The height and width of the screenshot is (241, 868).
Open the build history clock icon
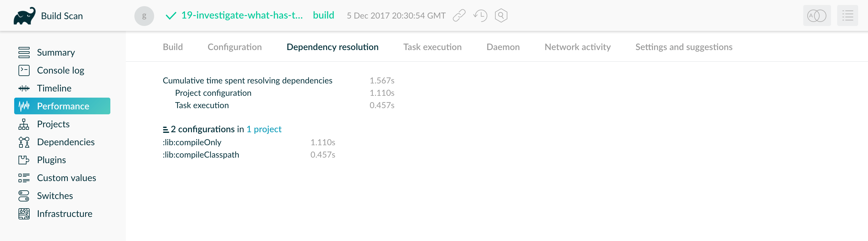(x=480, y=15)
